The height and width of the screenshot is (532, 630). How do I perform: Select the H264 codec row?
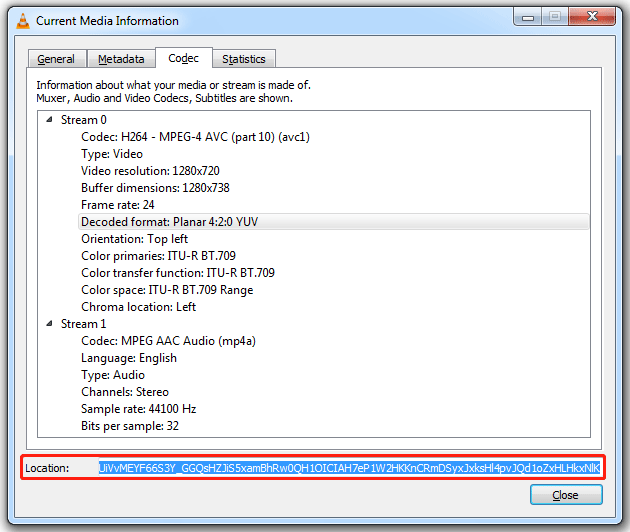point(195,137)
